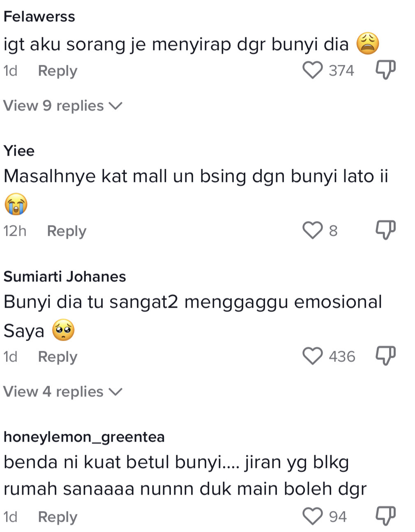Dislike Sumiarti Johanes' comment
Screen dimensions: 415x532
385,356
